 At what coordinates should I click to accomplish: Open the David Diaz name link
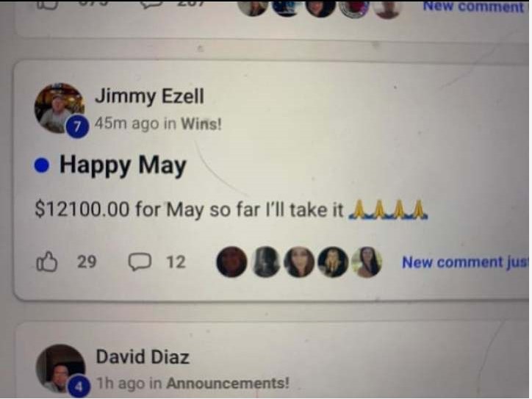143,357
